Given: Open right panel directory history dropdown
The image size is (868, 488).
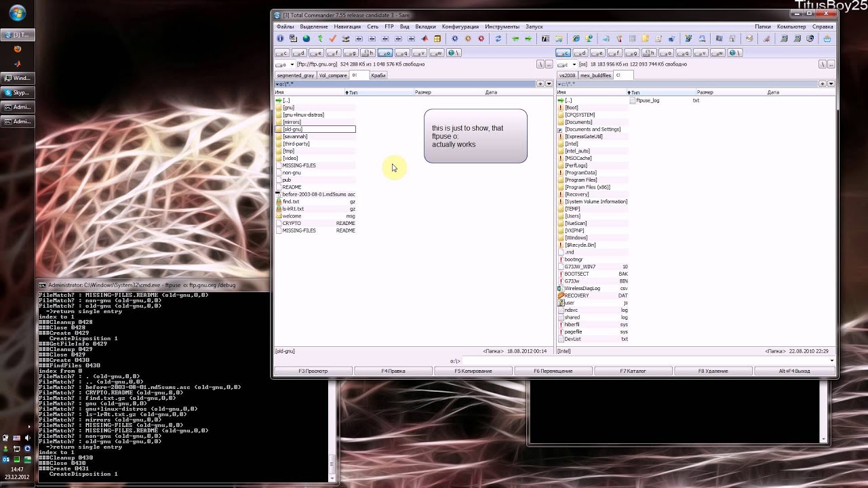Looking at the screenshot, I should pos(831,84).
